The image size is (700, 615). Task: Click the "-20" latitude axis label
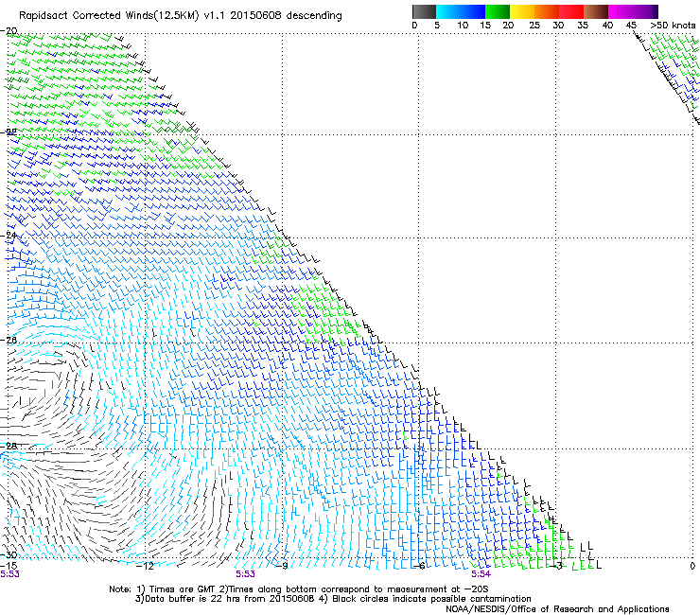click(x=9, y=31)
